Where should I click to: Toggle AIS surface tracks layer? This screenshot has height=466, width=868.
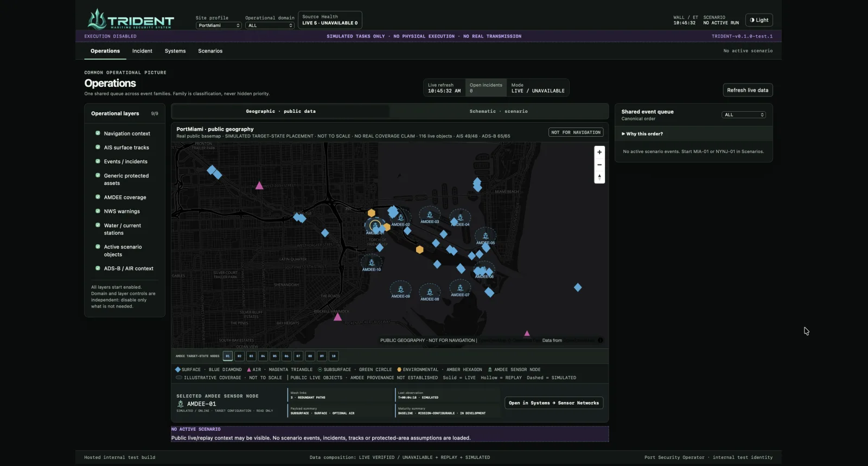pyautogui.click(x=98, y=147)
